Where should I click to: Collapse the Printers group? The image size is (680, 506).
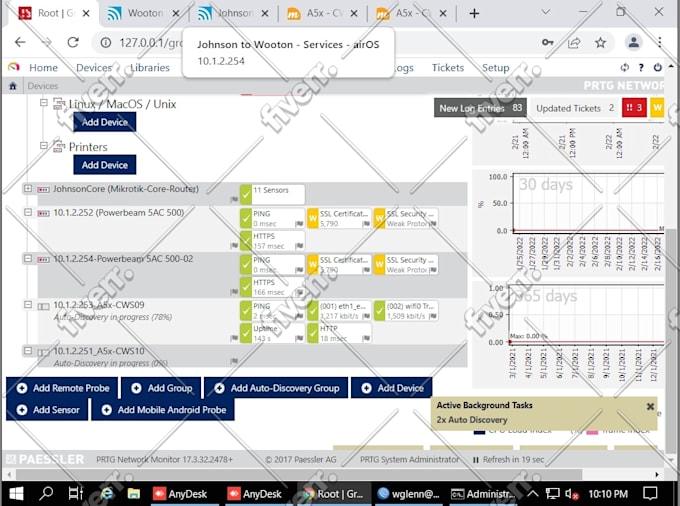tap(43, 146)
